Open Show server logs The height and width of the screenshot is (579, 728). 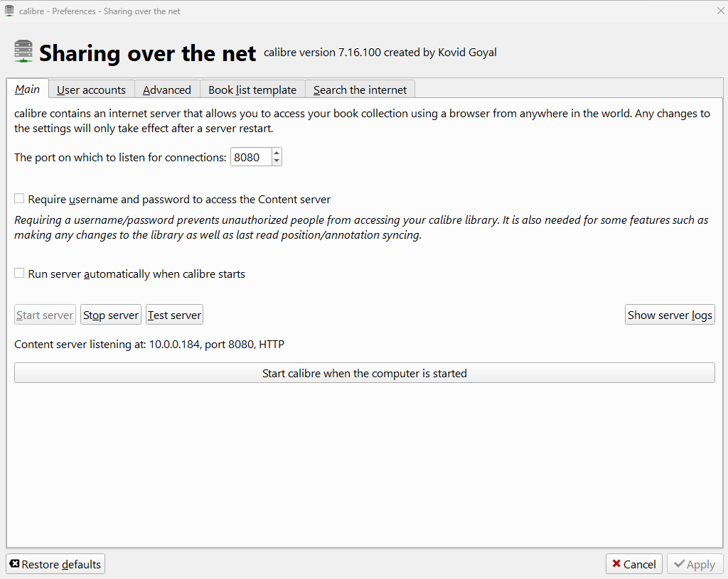(670, 315)
